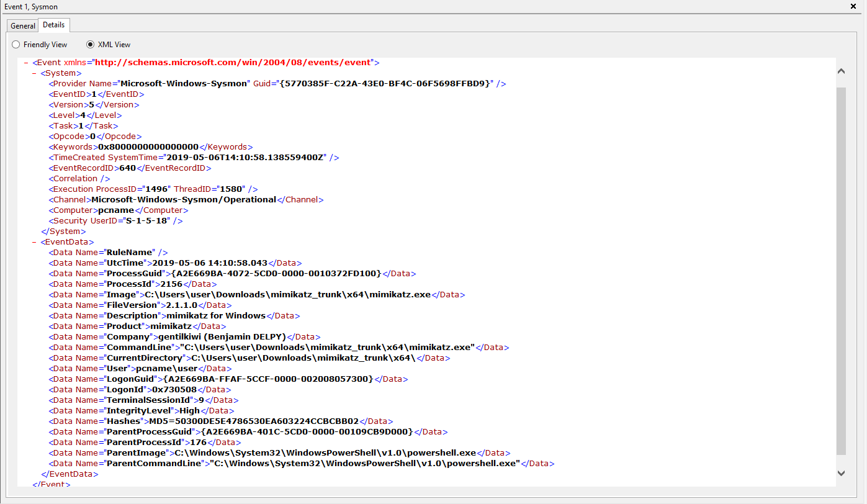Click the UtcTime data line
Screen dimensions: 867x504
(x=176, y=263)
